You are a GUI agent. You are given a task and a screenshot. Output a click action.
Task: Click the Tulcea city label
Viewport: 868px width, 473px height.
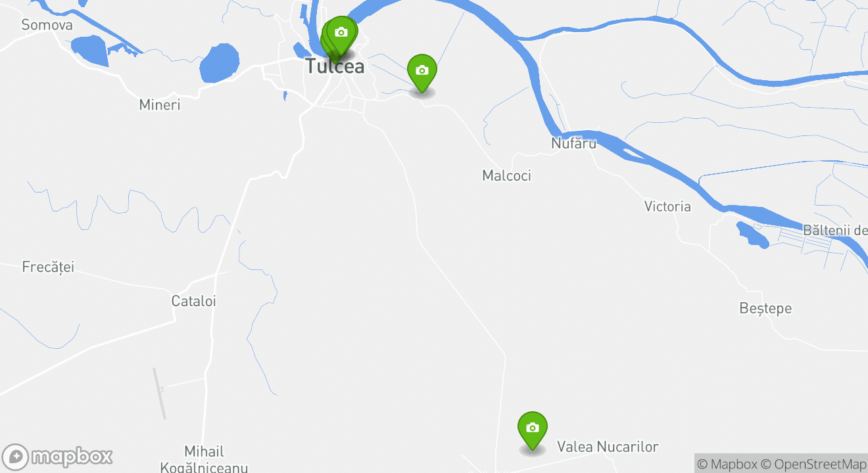[335, 66]
